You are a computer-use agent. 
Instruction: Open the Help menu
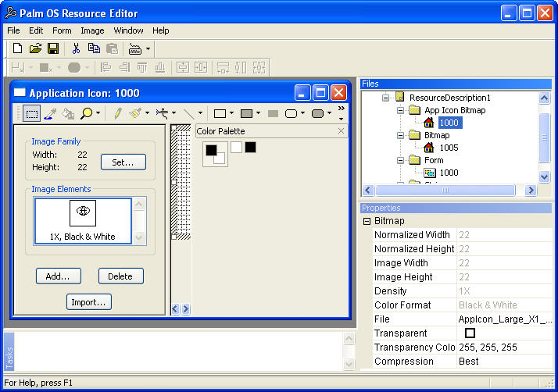tap(161, 30)
